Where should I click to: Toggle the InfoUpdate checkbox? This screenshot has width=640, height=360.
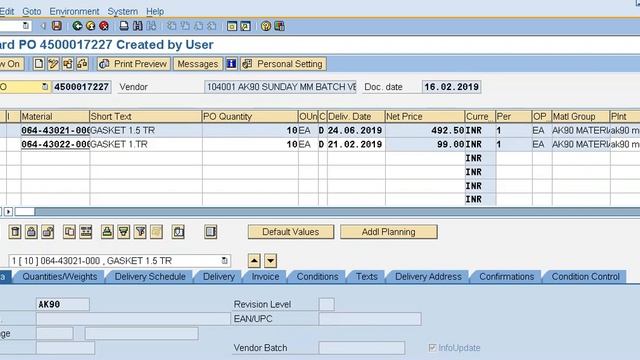click(x=433, y=348)
